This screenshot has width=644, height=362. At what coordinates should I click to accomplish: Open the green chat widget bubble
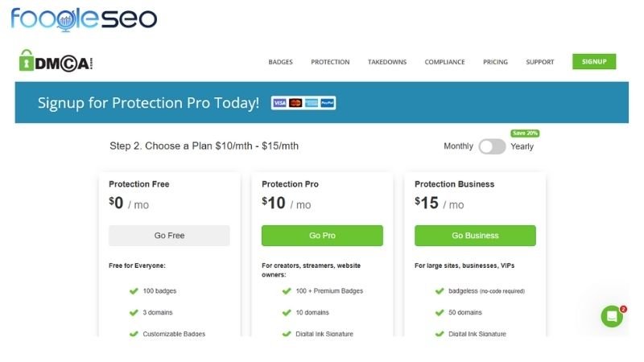pos(612,316)
